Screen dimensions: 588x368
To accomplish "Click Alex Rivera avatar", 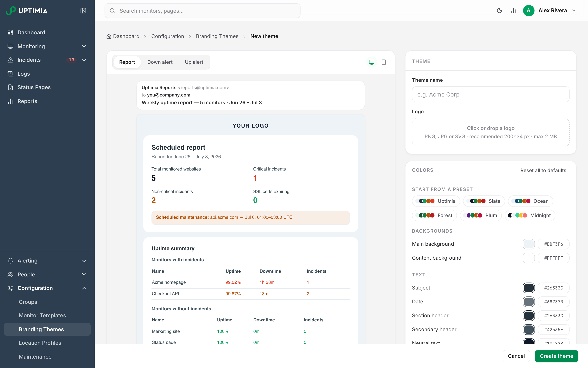I will click(528, 10).
